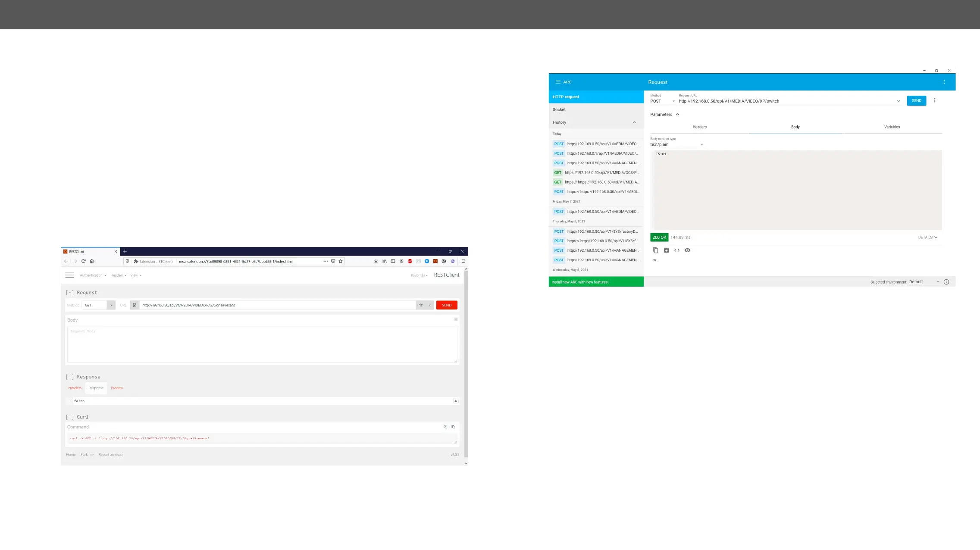Click the info icon next to environment selector
Image resolution: width=980 pixels, height=550 pixels.
[946, 282]
